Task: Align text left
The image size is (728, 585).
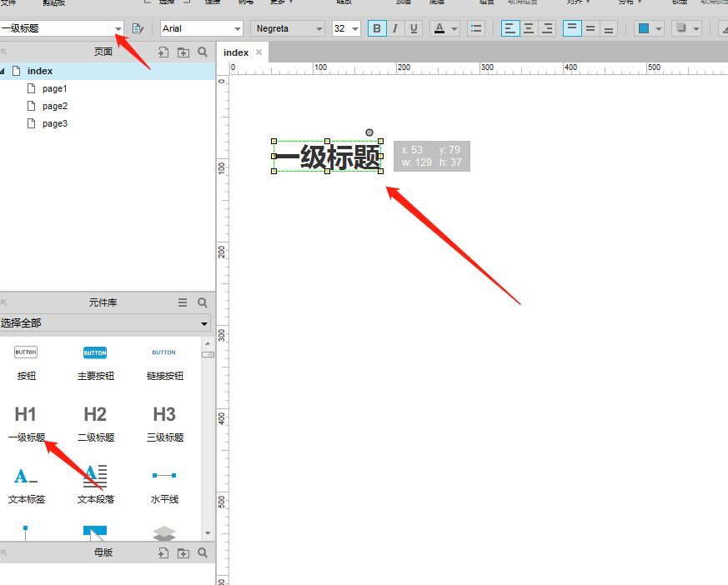Action: pyautogui.click(x=510, y=29)
